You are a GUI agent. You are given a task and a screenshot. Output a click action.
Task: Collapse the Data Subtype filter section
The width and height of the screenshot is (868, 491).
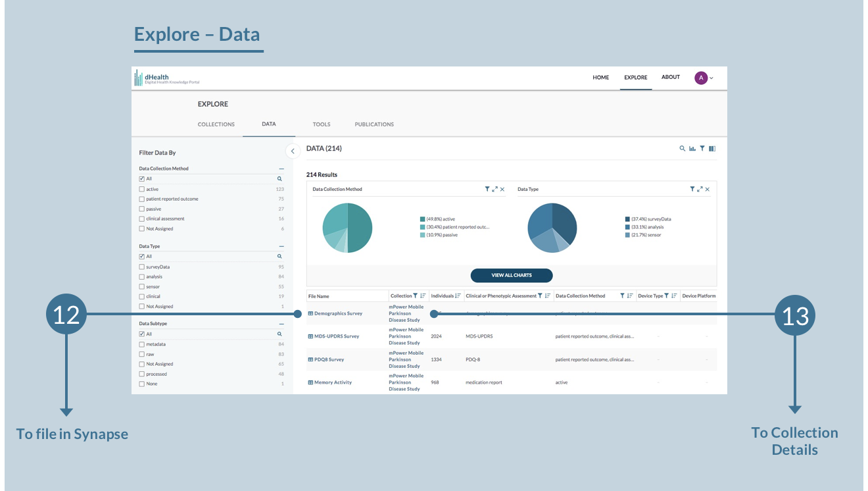281,324
